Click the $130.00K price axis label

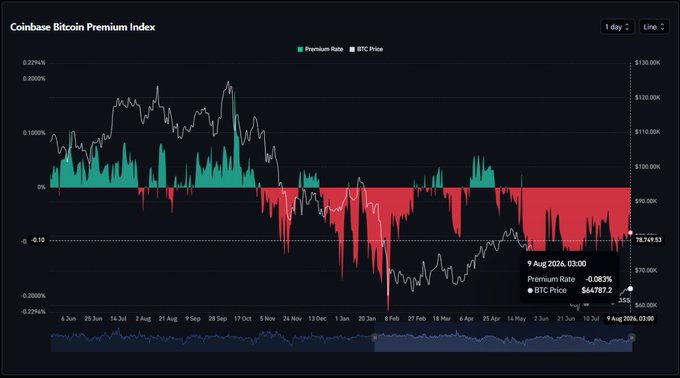pyautogui.click(x=647, y=63)
